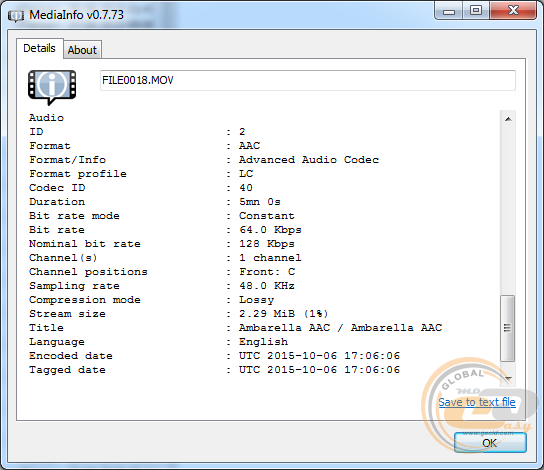The height and width of the screenshot is (470, 544).
Task: Minimize the MediaInfo window
Action: pos(449,11)
